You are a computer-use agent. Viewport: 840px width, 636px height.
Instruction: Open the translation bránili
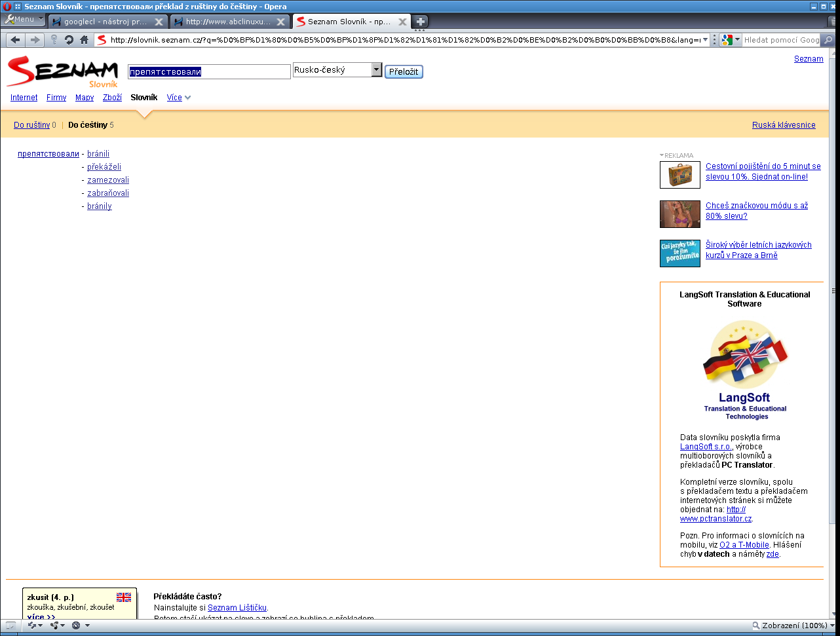98,154
